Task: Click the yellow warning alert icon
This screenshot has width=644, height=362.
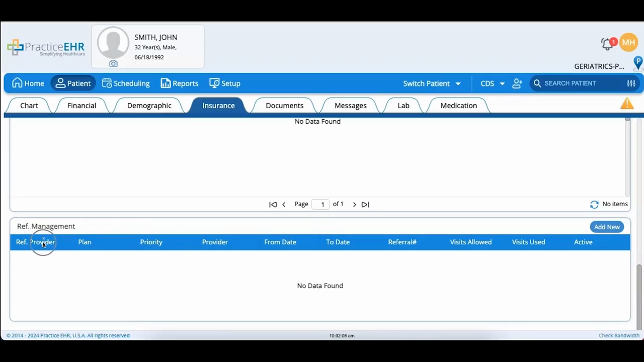Action: 627,104
